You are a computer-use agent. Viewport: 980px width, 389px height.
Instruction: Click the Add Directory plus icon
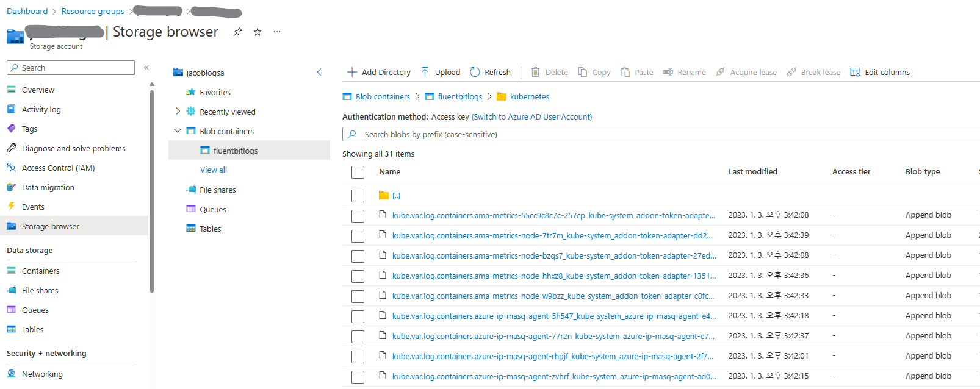pos(352,72)
